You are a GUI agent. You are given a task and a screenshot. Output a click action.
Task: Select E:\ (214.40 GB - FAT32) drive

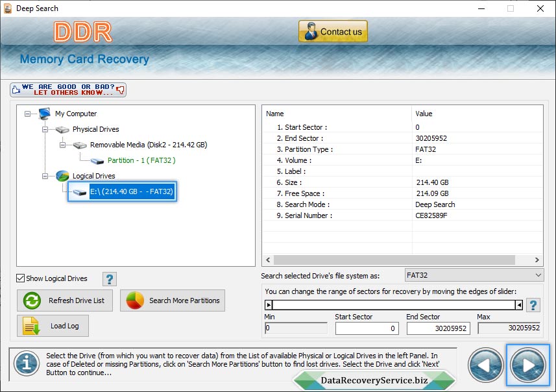(132, 191)
